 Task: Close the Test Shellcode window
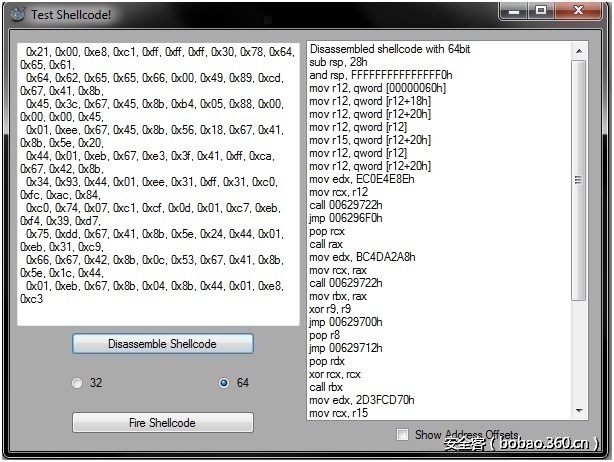click(x=580, y=11)
